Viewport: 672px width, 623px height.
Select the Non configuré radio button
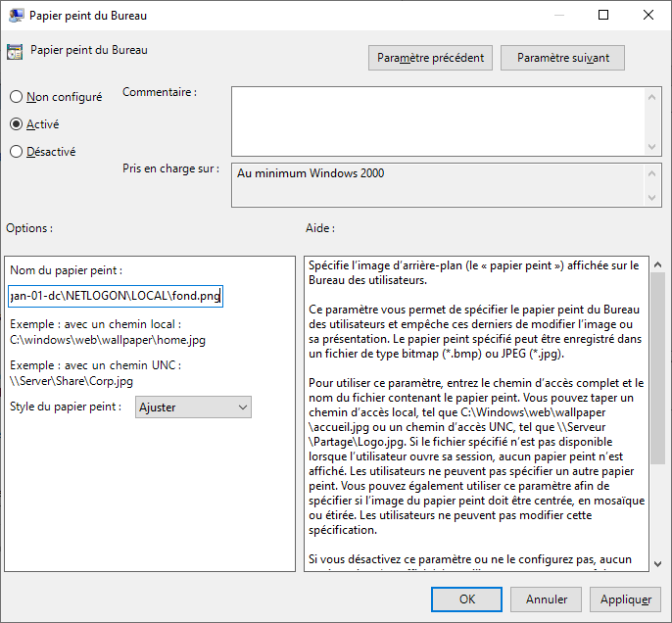click(16, 97)
